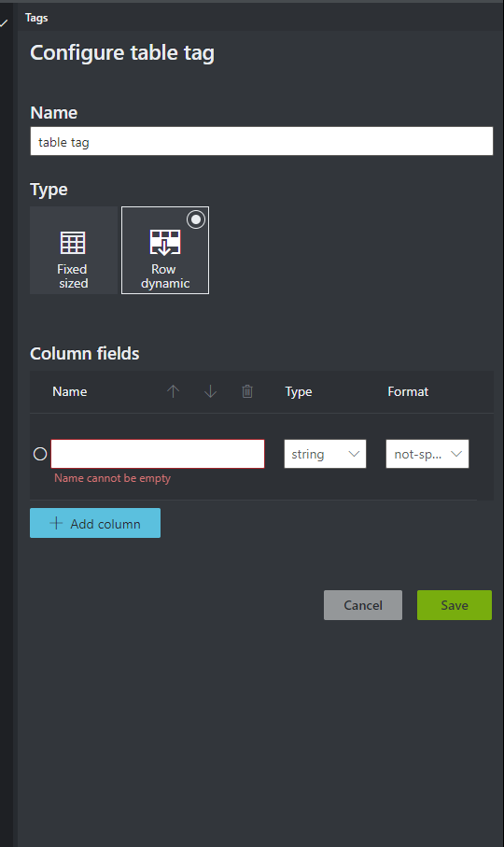Click the Type column header

click(299, 392)
